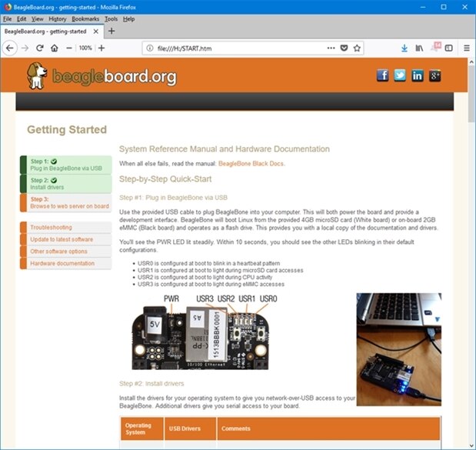Screen dimensions: 476x450
Task: Reset zoom via the 100% indicator
Action: tap(85, 48)
